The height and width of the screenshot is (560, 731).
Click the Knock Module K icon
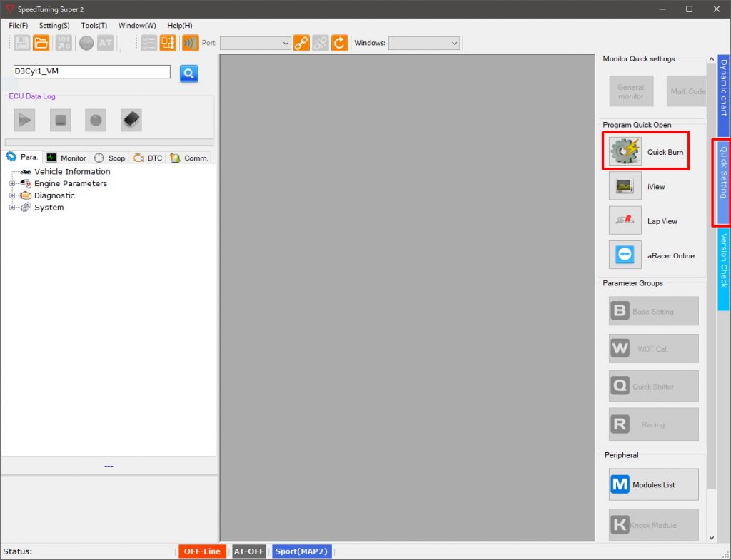620,524
